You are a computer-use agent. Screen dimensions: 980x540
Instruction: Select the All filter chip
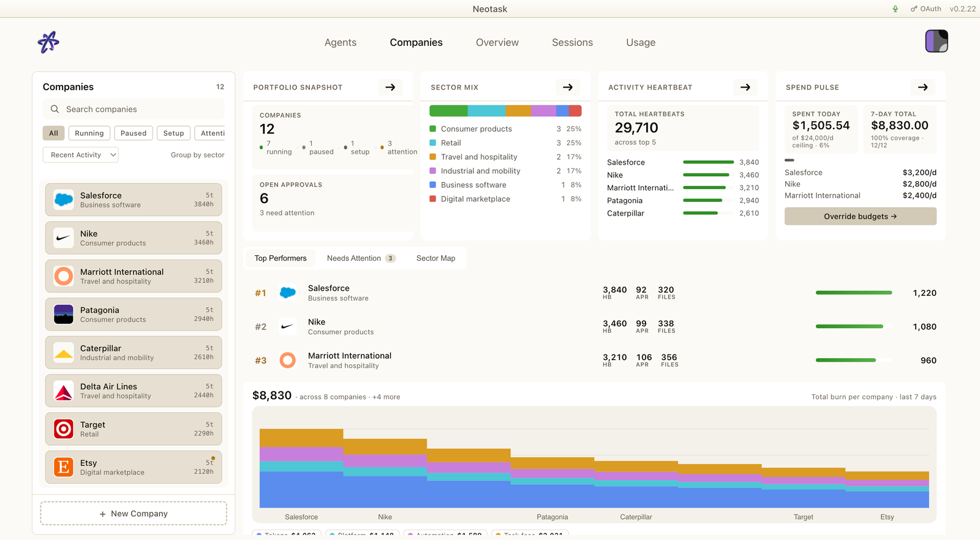(x=54, y=133)
